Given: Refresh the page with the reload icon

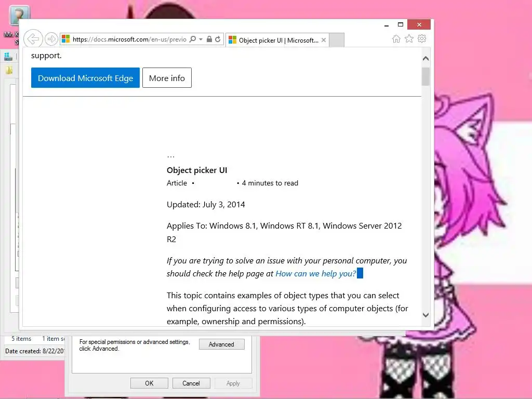Looking at the screenshot, I should click(x=218, y=39).
